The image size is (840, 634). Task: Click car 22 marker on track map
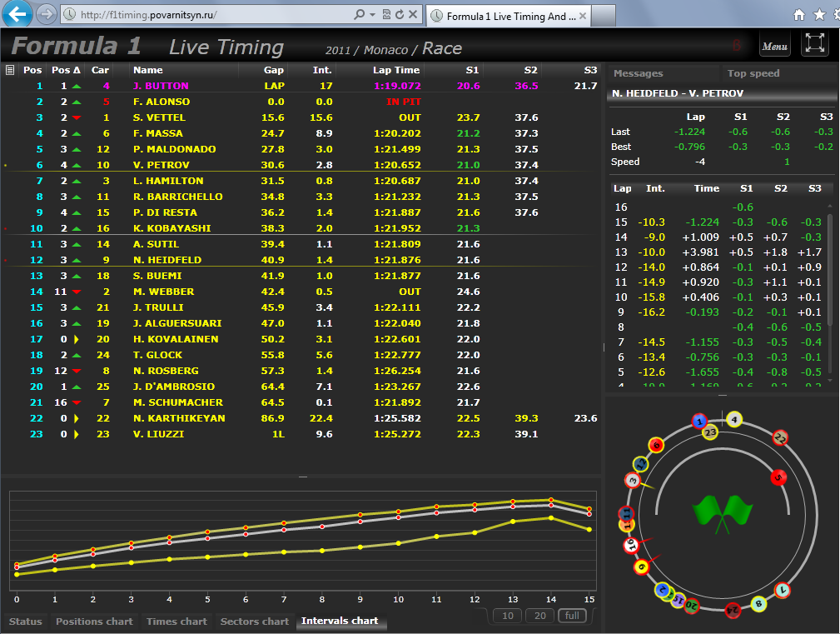tap(781, 438)
